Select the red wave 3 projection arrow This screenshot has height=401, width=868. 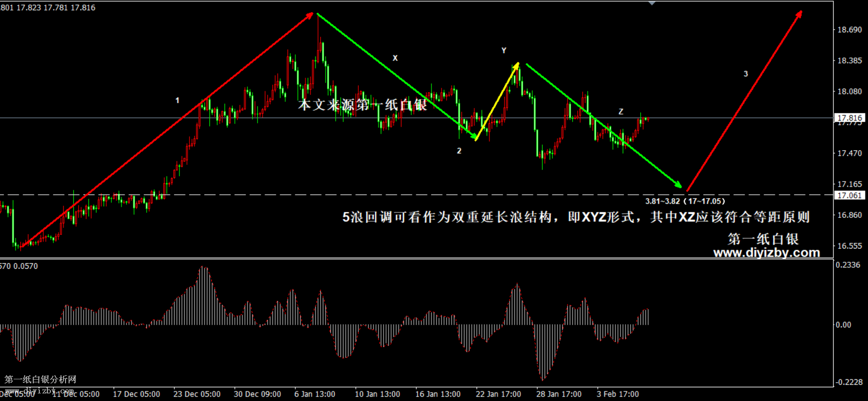pyautogui.click(x=745, y=101)
